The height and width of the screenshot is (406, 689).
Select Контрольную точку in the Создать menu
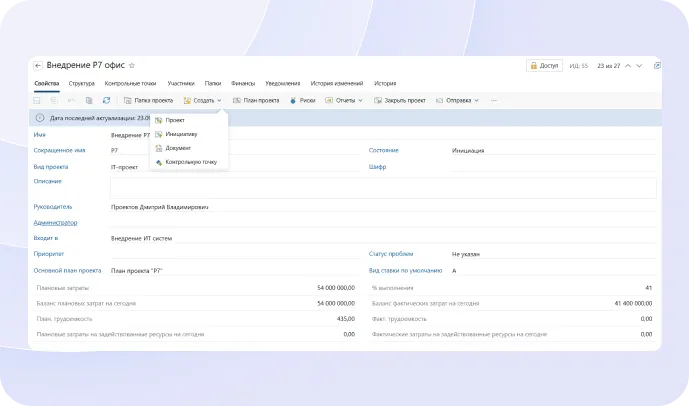(x=190, y=161)
